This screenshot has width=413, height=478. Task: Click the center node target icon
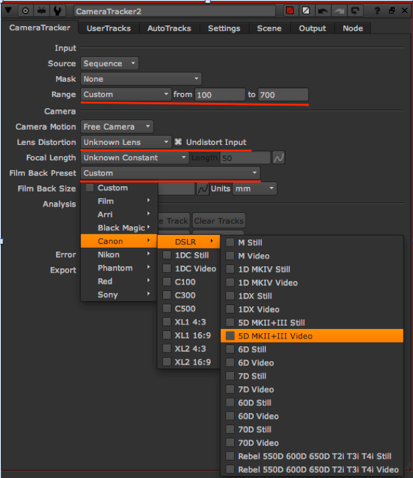[x=25, y=11]
